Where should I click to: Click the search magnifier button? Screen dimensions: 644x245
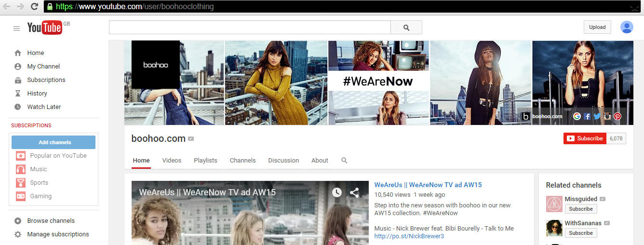pyautogui.click(x=406, y=27)
